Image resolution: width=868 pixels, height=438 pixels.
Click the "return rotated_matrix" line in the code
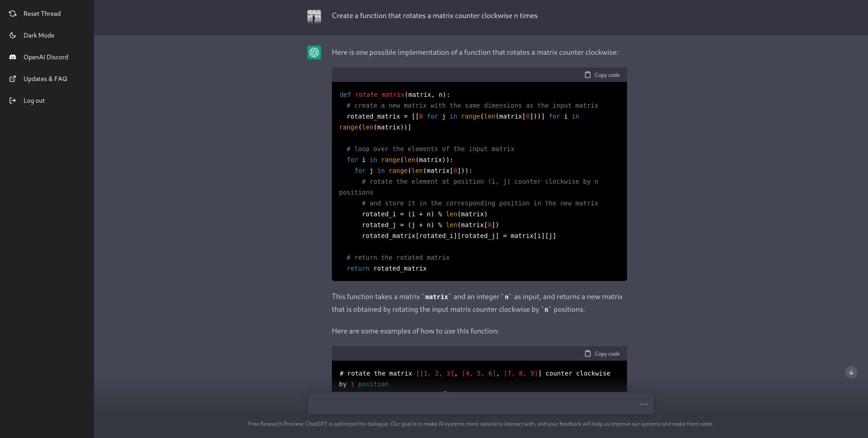(387, 268)
